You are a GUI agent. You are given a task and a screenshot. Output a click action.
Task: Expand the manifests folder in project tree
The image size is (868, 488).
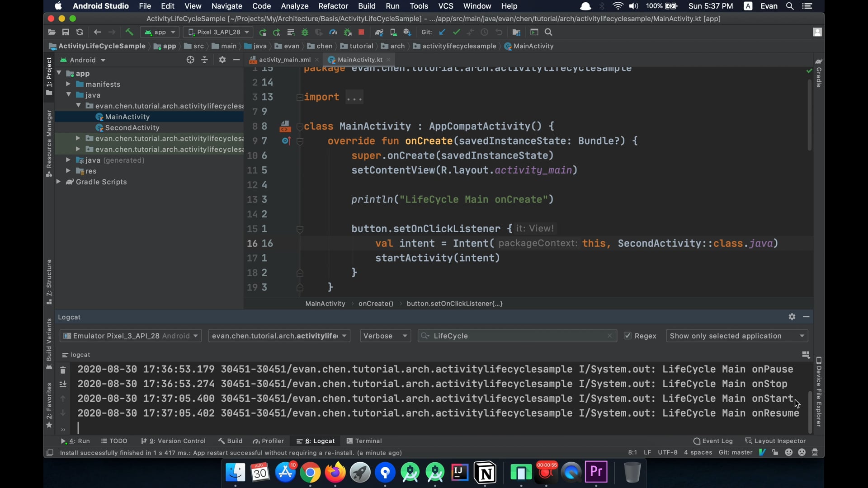[68, 84]
